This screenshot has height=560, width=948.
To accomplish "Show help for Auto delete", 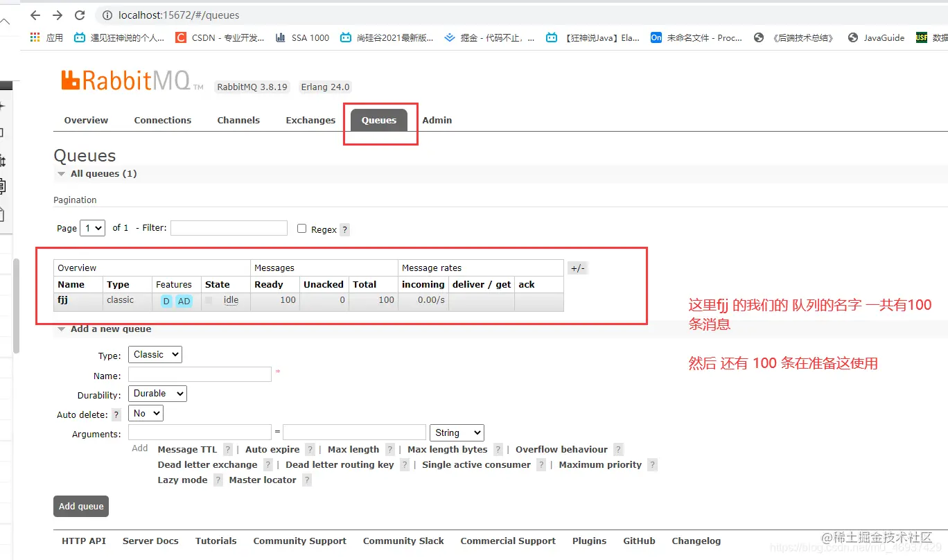I will 116,414.
